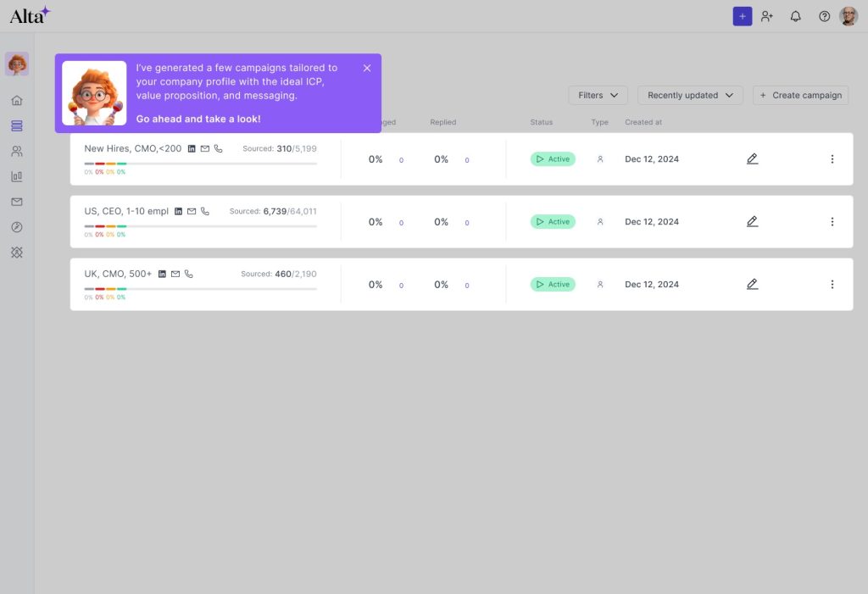
Task: Click the help question mark icon
Action: pos(824,16)
